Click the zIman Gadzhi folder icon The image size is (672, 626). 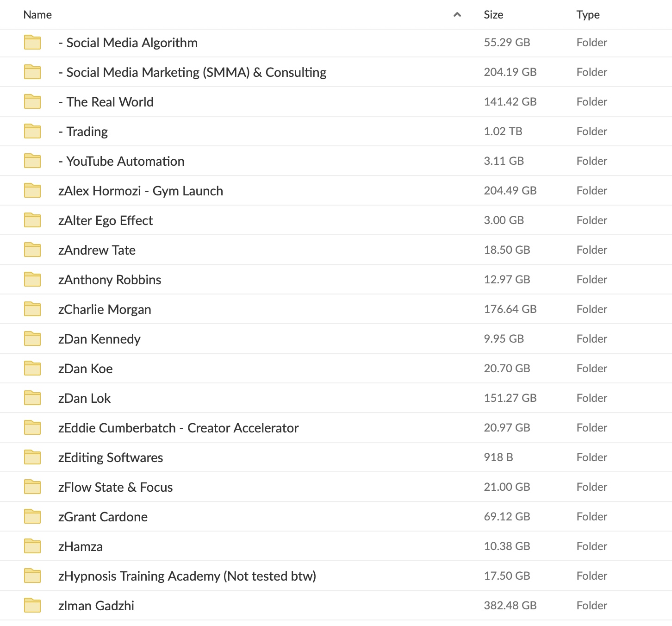[32, 605]
